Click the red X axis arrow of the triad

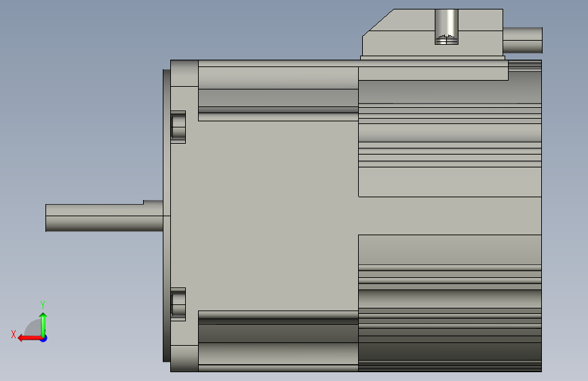click(30, 338)
